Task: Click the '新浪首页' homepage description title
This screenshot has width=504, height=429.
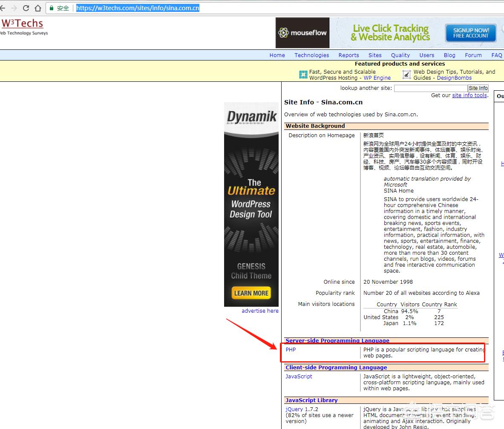Action: pos(374,135)
